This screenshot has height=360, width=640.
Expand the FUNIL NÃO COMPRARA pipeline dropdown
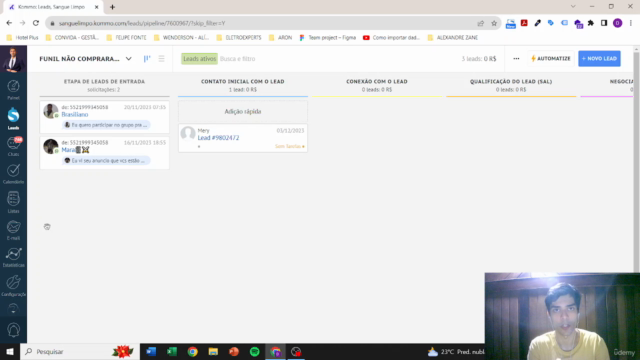129,59
